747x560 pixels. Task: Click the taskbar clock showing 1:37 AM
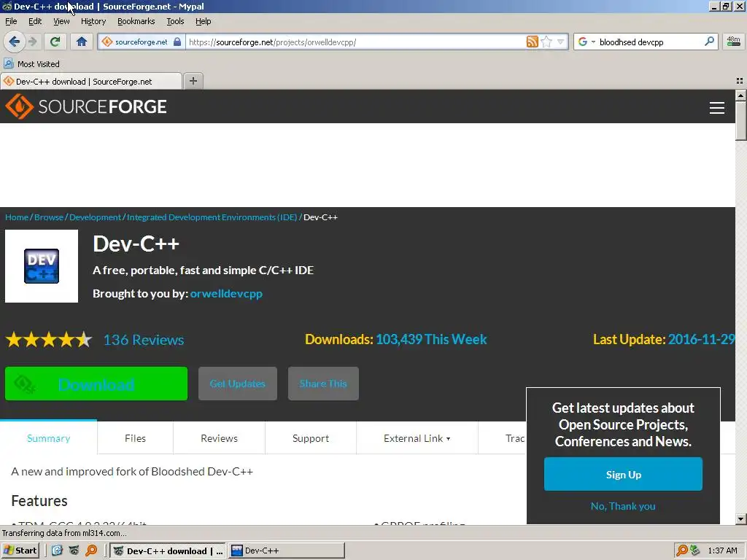pos(722,551)
